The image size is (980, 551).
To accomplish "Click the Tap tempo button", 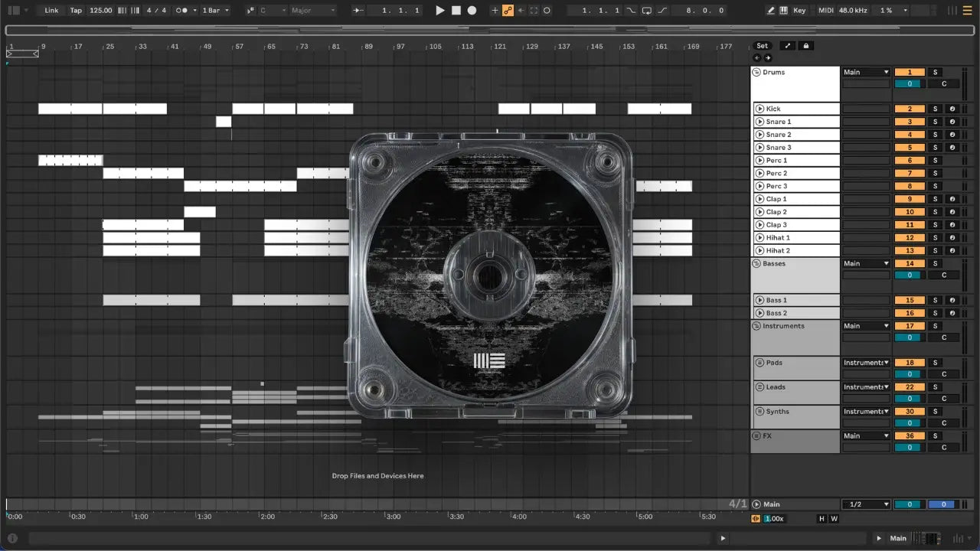I will coord(76,11).
